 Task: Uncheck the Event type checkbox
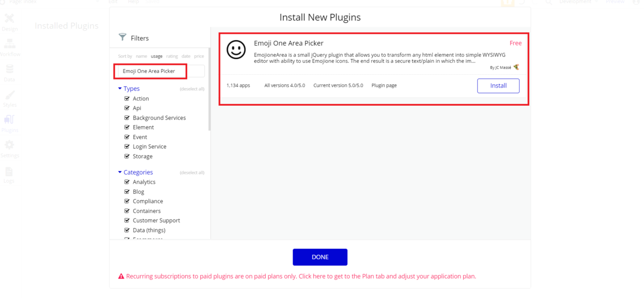pyautogui.click(x=127, y=137)
